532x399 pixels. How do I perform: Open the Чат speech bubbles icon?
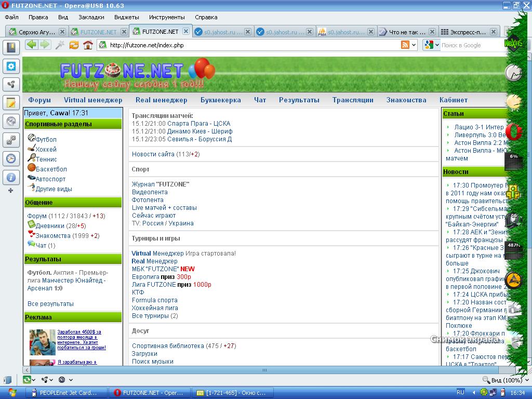tap(31, 244)
